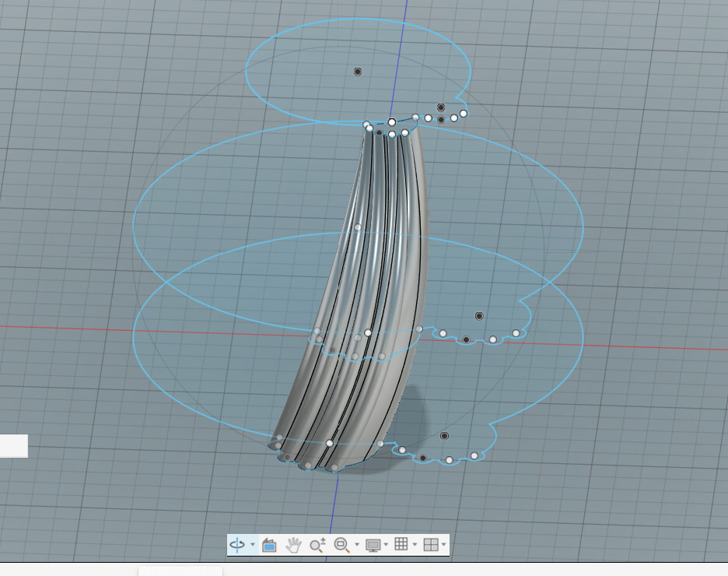The height and width of the screenshot is (576, 728).
Task: Select the Orbit tool in navigation bar
Action: click(x=237, y=545)
